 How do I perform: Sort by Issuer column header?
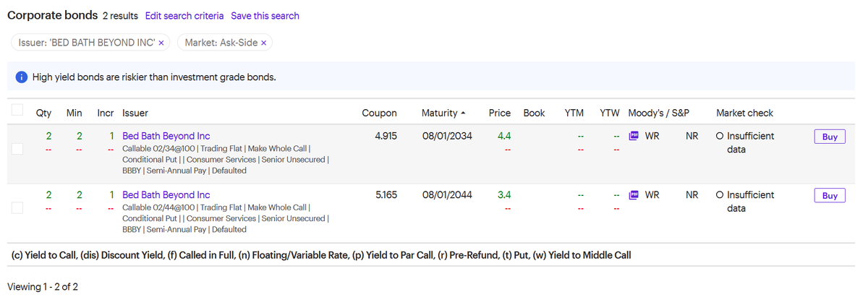point(135,113)
